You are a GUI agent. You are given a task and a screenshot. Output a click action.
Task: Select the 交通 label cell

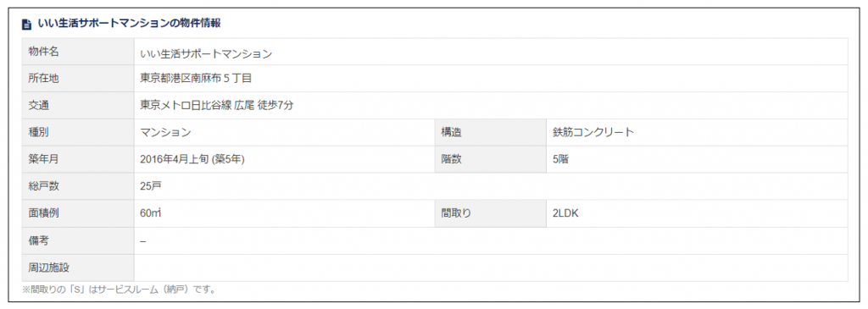[x=78, y=106]
